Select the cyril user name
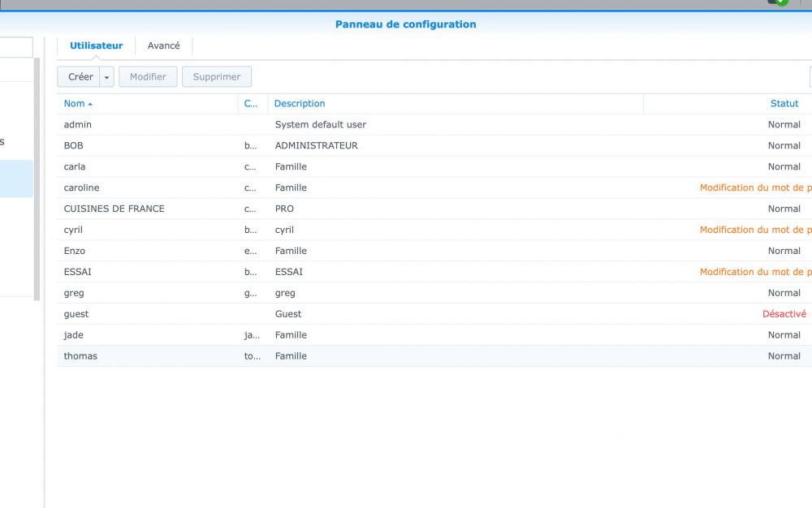This screenshot has height=508, width=812. [x=73, y=230]
